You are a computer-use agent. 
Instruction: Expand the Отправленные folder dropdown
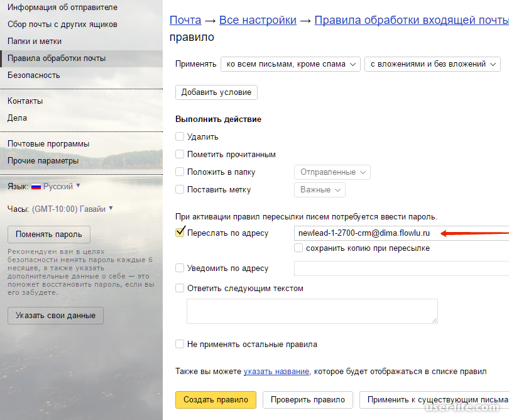[x=332, y=172]
